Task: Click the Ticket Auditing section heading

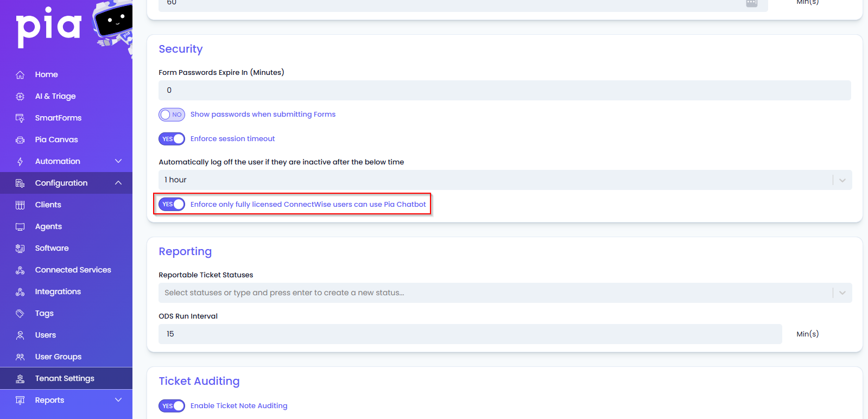Action: pos(199,382)
